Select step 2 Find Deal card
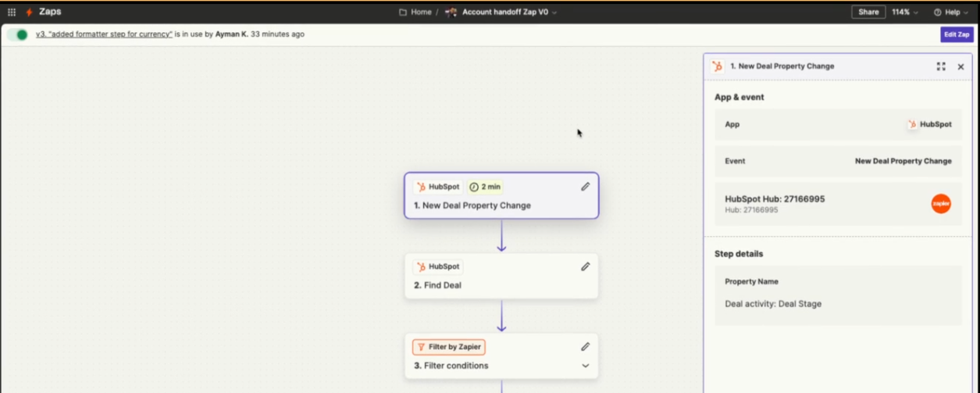Viewport: 980px width, 393px height. point(501,276)
